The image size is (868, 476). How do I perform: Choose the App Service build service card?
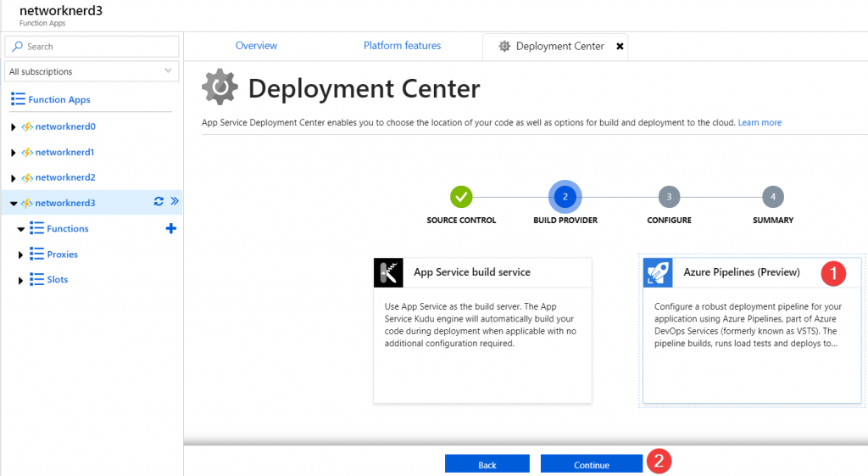[x=482, y=330]
